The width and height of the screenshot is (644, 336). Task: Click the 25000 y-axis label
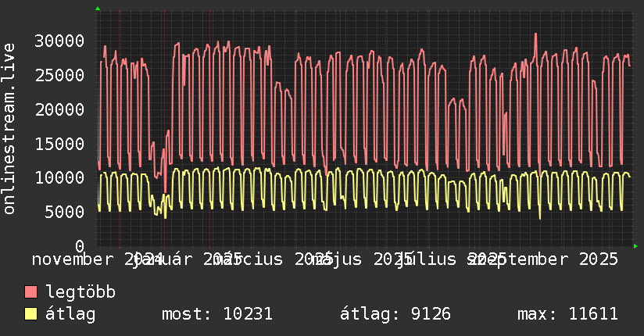[x=59, y=76]
